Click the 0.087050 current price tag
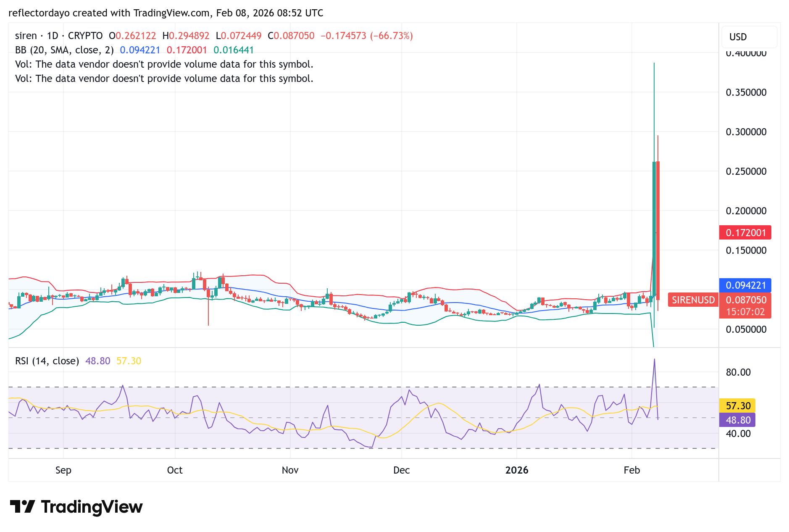The width and height of the screenshot is (789, 532). 745,300
